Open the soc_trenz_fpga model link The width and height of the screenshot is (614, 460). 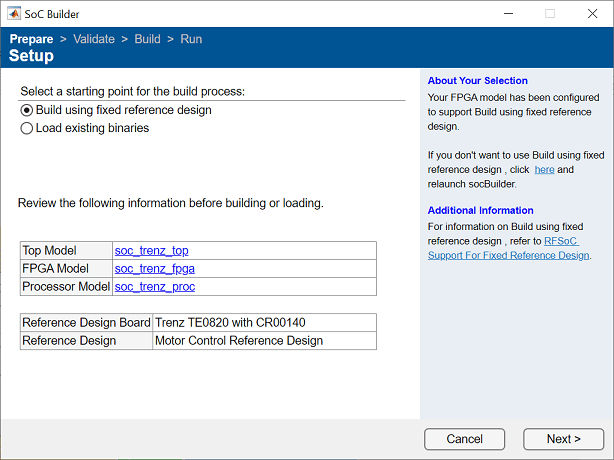(155, 269)
